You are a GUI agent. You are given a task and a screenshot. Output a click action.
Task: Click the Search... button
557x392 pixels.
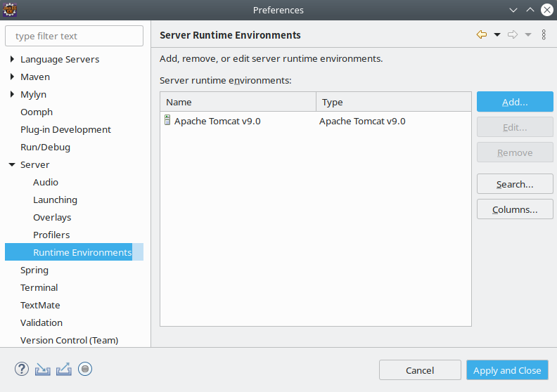(x=515, y=184)
